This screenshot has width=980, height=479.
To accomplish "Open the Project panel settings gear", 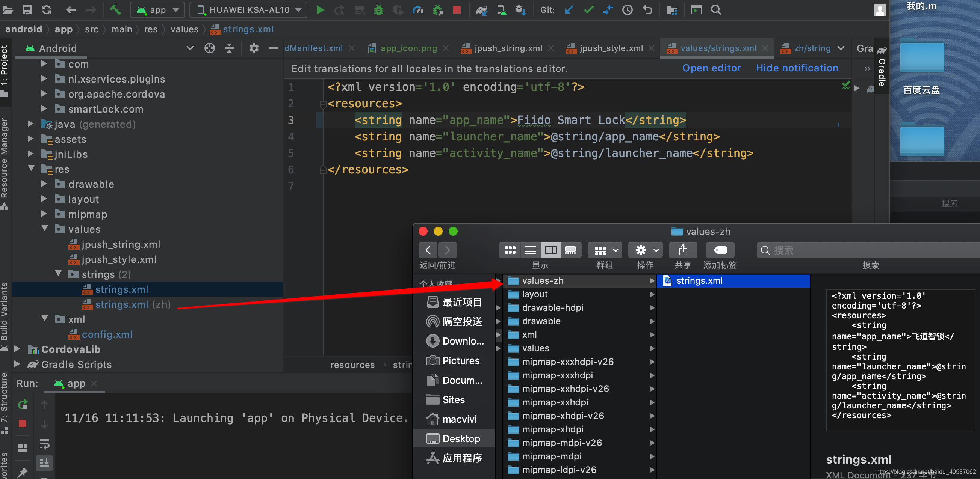I will [254, 48].
